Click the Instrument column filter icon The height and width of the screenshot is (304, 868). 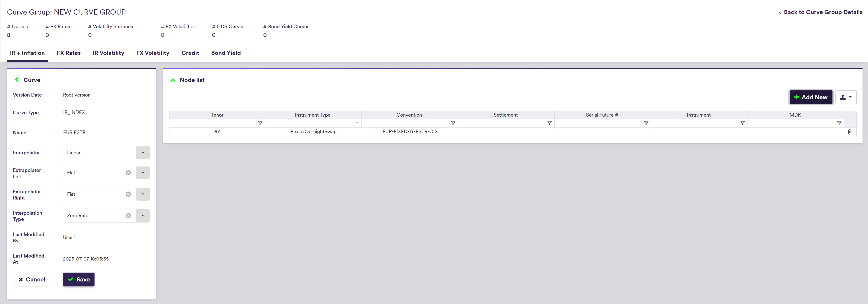[742, 123]
